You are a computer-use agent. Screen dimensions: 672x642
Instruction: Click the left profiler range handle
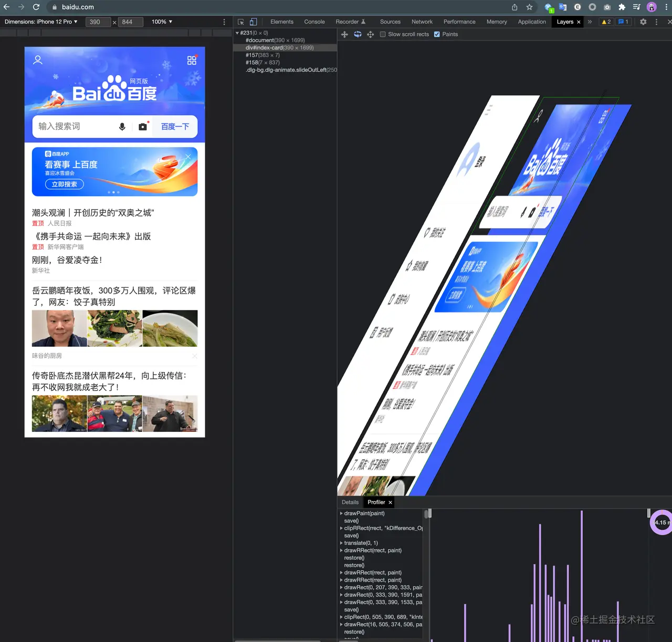(x=430, y=513)
